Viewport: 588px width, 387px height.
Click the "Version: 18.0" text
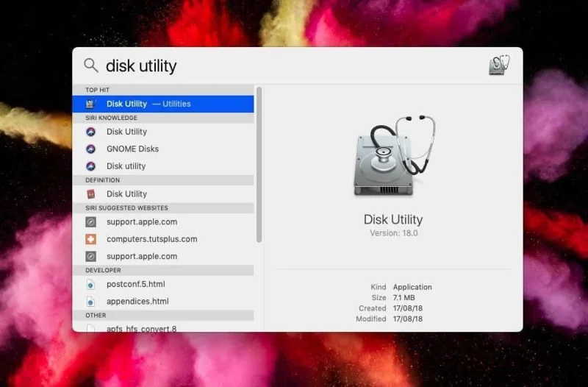394,233
